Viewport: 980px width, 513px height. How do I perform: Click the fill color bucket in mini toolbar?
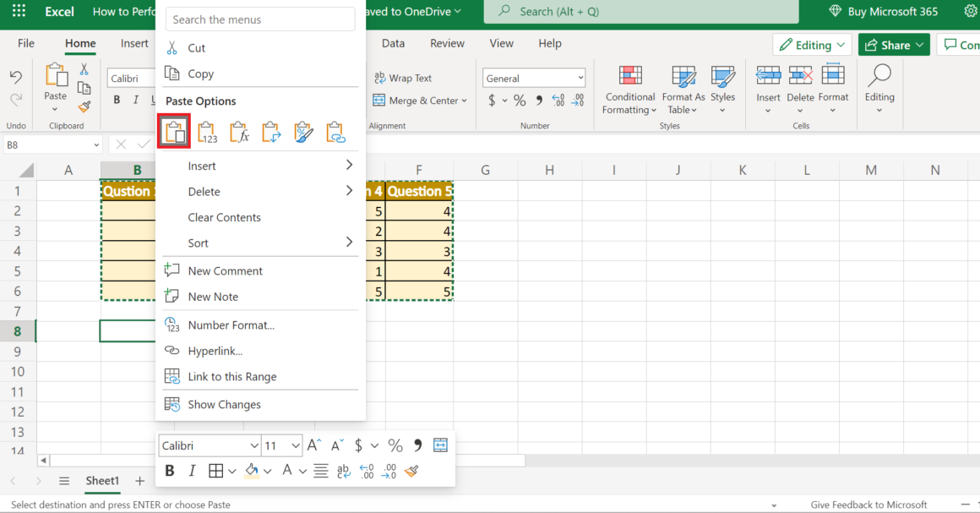(x=251, y=471)
